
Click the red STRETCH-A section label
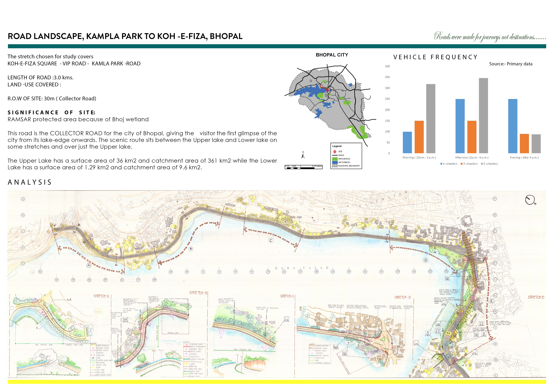pyautogui.click(x=101, y=296)
